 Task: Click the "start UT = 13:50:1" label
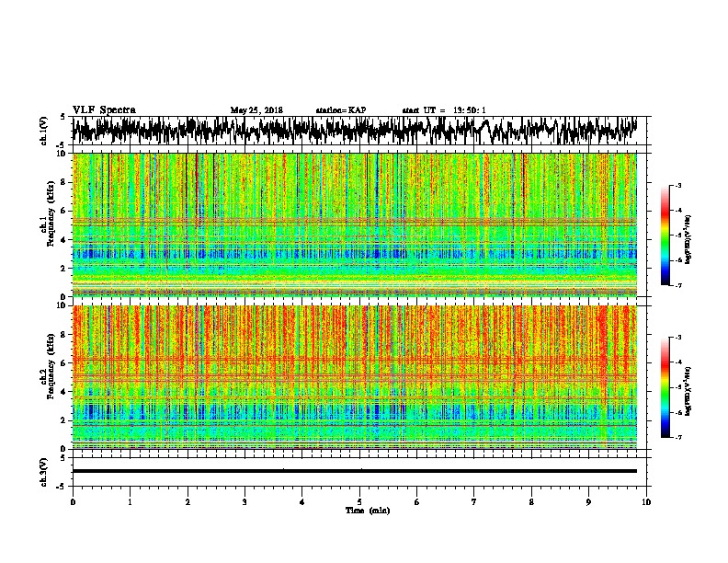(x=444, y=110)
